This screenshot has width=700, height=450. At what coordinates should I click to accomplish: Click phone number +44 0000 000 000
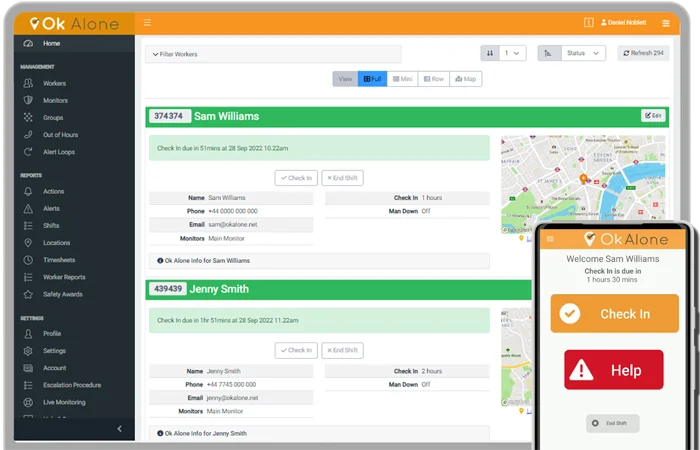pyautogui.click(x=233, y=211)
